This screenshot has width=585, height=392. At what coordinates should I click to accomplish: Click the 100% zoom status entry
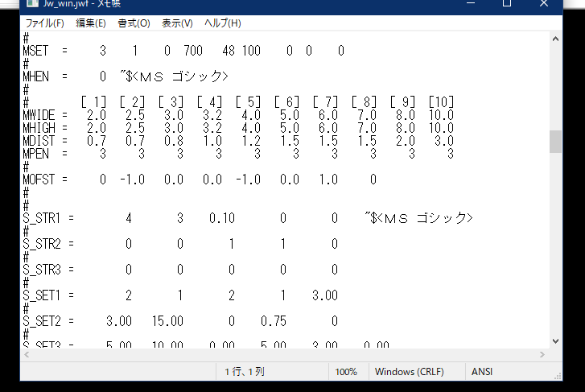click(x=346, y=372)
